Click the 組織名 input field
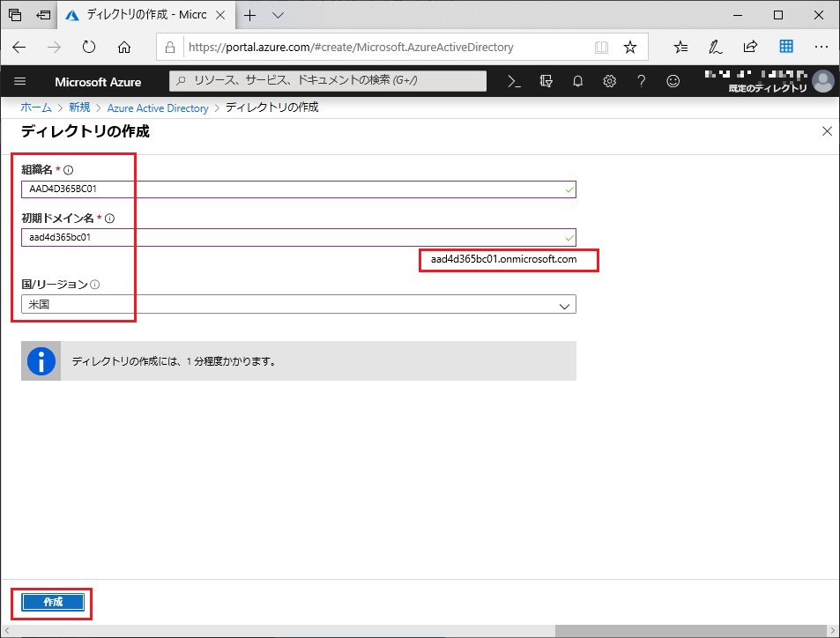Screen dimensions: 840x638 299,189
